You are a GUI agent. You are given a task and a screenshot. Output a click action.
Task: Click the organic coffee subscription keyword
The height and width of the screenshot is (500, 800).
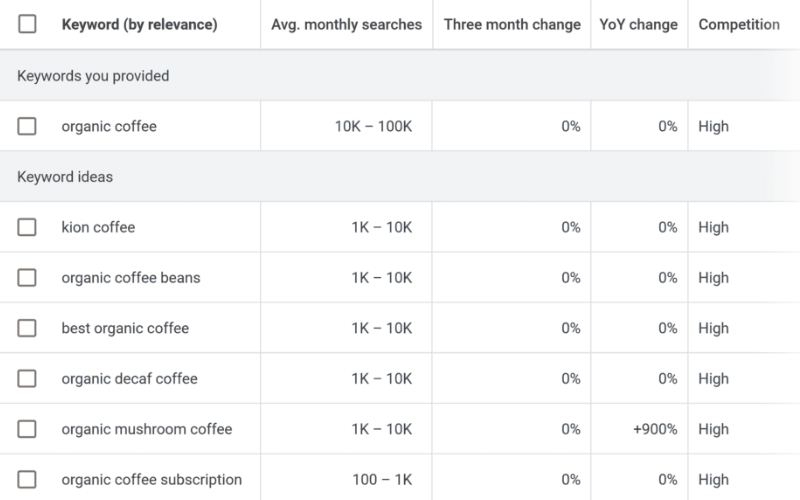tap(151, 480)
